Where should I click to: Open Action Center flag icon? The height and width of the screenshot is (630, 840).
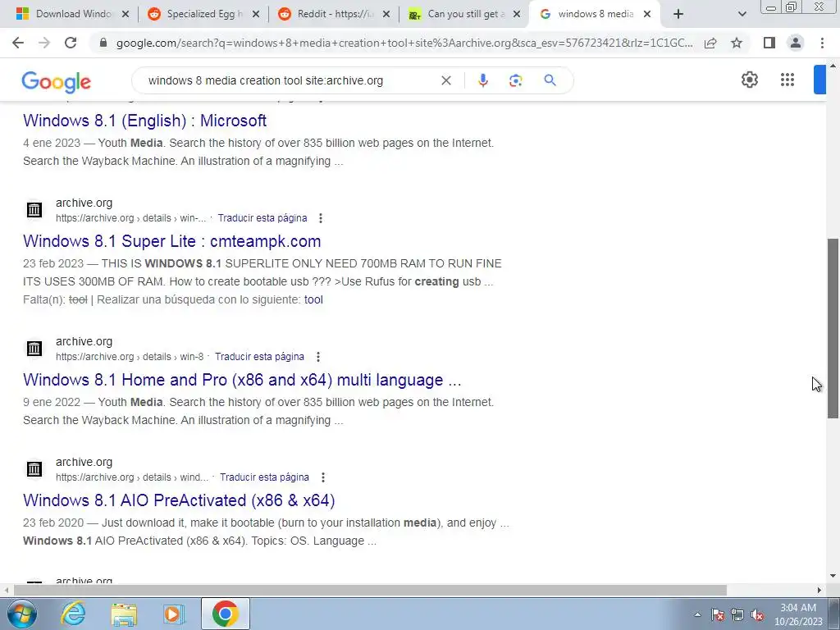pos(717,614)
